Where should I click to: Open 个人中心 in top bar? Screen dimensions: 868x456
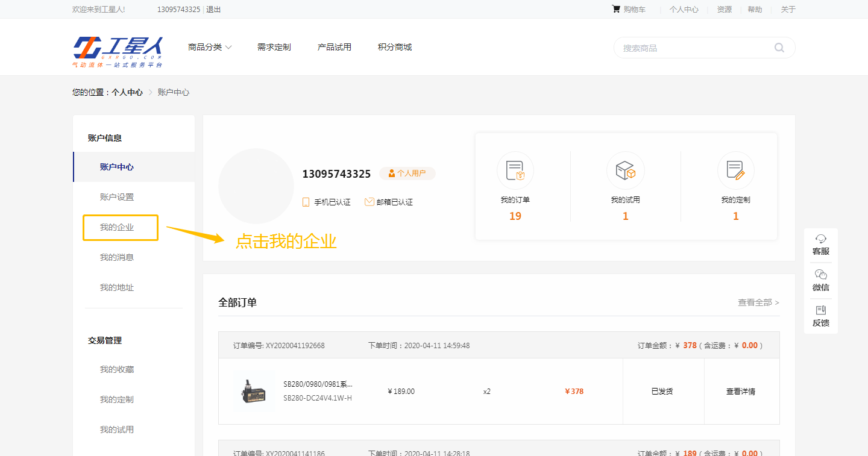click(684, 9)
